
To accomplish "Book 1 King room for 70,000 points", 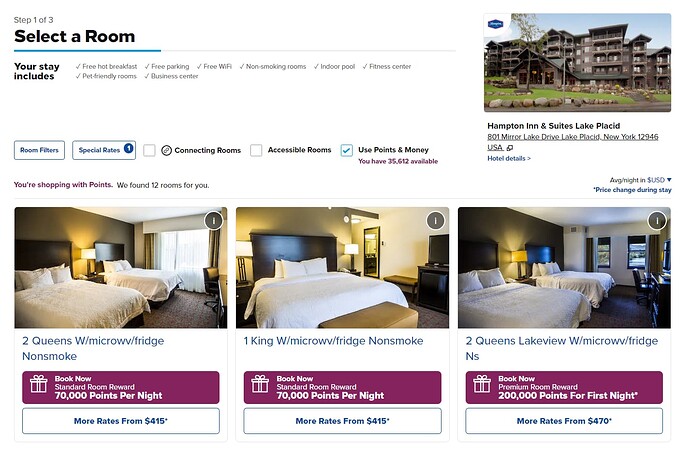I will [x=342, y=387].
